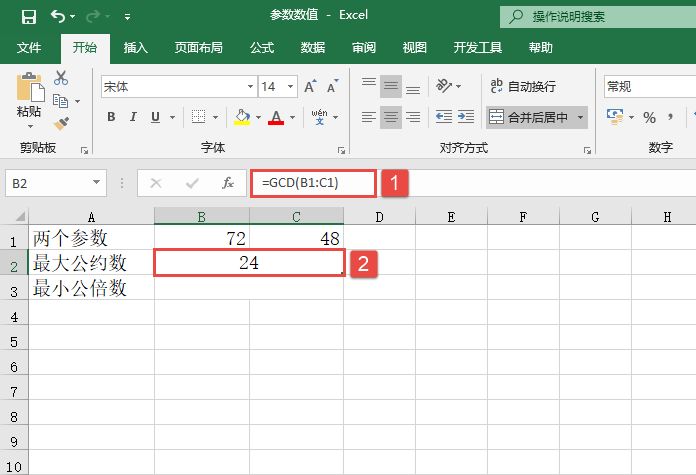Click the Insert Function fx icon
The image size is (696, 475).
pyautogui.click(x=228, y=183)
